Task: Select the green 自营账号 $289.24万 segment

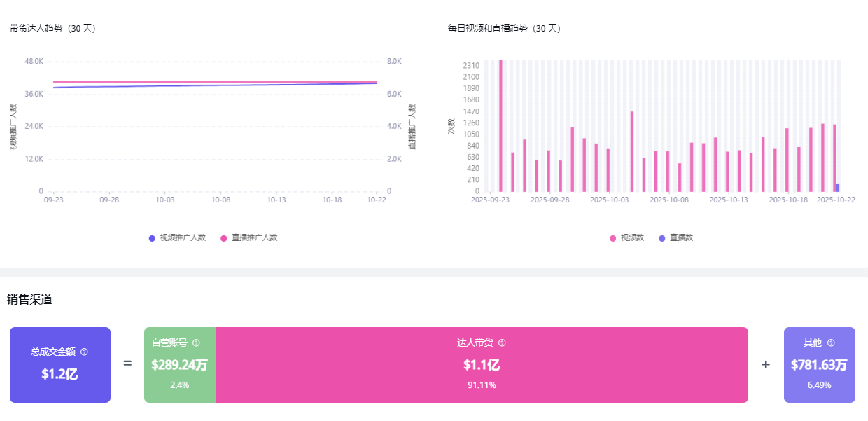Action: coord(180,365)
